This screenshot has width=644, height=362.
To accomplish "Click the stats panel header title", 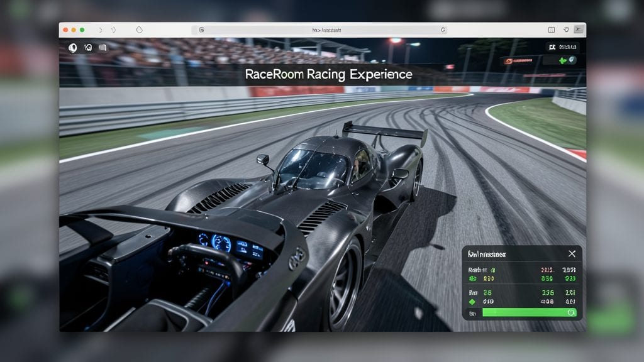I will tap(487, 255).
